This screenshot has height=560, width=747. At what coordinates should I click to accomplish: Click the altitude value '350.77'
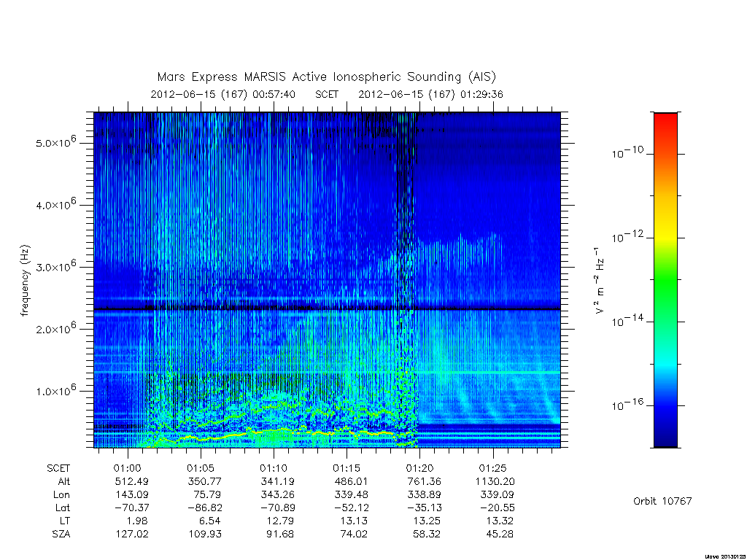[205, 481]
